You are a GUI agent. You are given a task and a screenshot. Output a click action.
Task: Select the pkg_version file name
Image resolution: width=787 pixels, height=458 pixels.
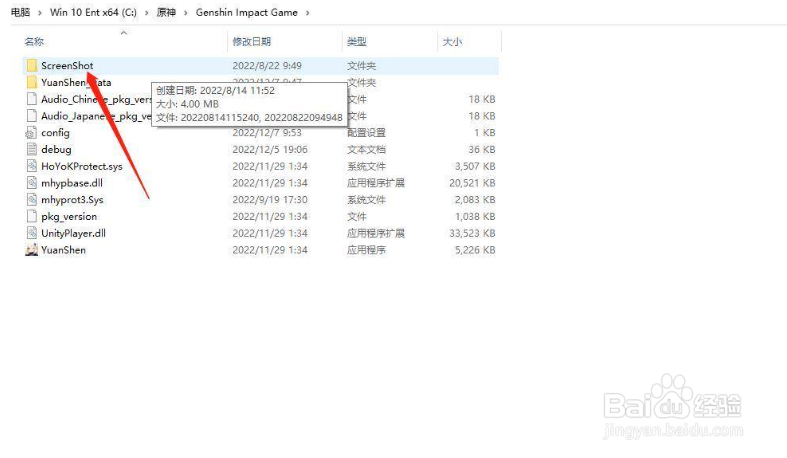[x=69, y=216]
